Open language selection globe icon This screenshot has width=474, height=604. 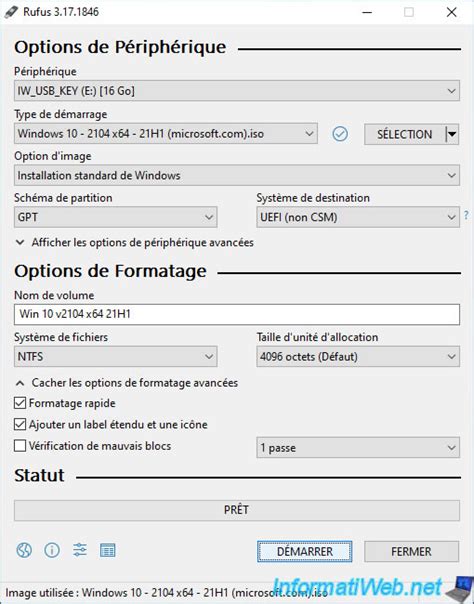point(24,550)
